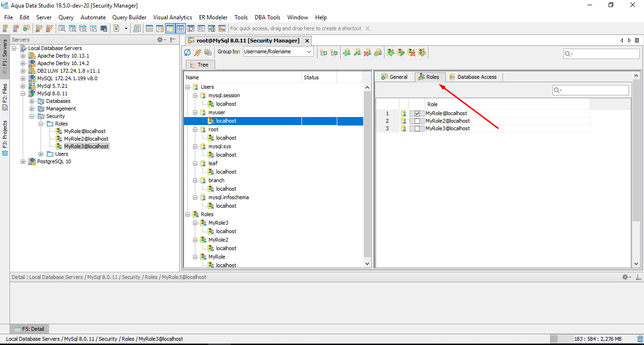Click the Visual Analytics chart icon in toolbar

[222, 28]
